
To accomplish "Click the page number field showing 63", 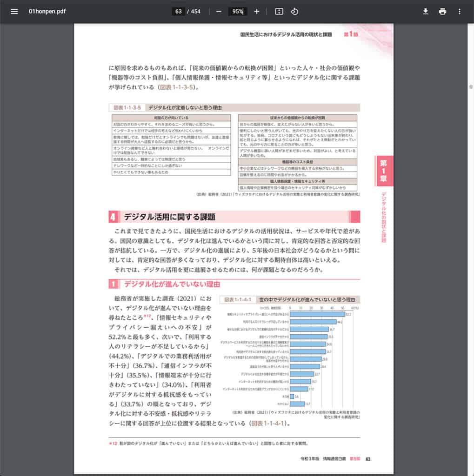I will pos(178,12).
